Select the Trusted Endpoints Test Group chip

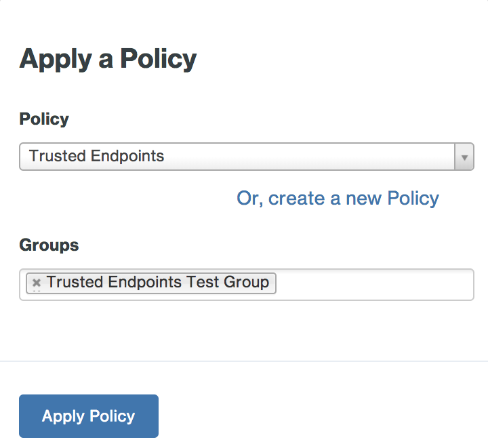157,283
